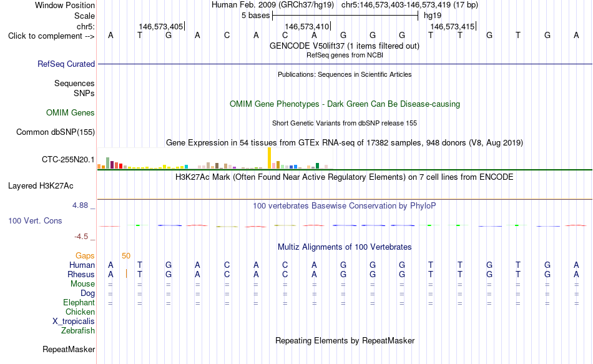Click the OMIM Gene Phenotypes green title
593x364 pixels.
345,104
